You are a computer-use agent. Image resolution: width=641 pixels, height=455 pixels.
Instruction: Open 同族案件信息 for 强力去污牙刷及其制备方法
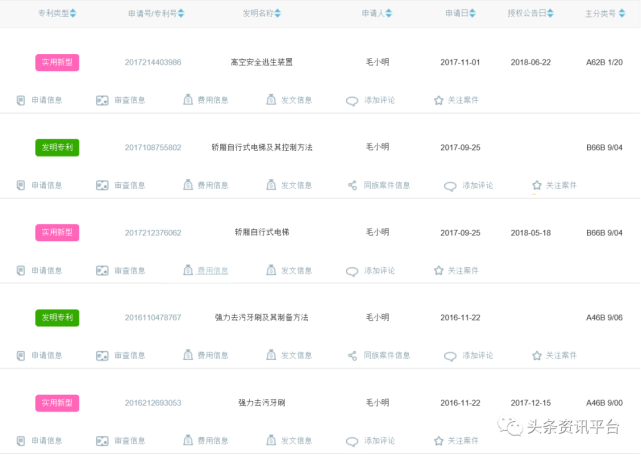tap(352, 356)
